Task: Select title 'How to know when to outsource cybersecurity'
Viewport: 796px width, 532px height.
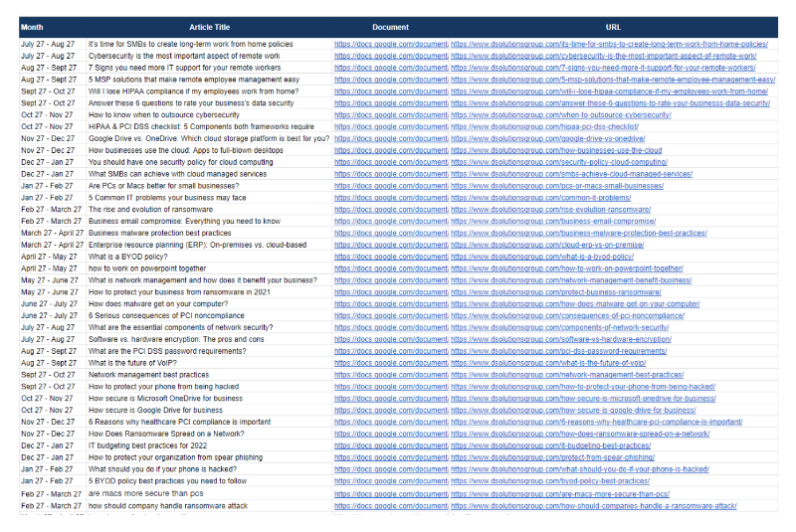Action: [164, 115]
